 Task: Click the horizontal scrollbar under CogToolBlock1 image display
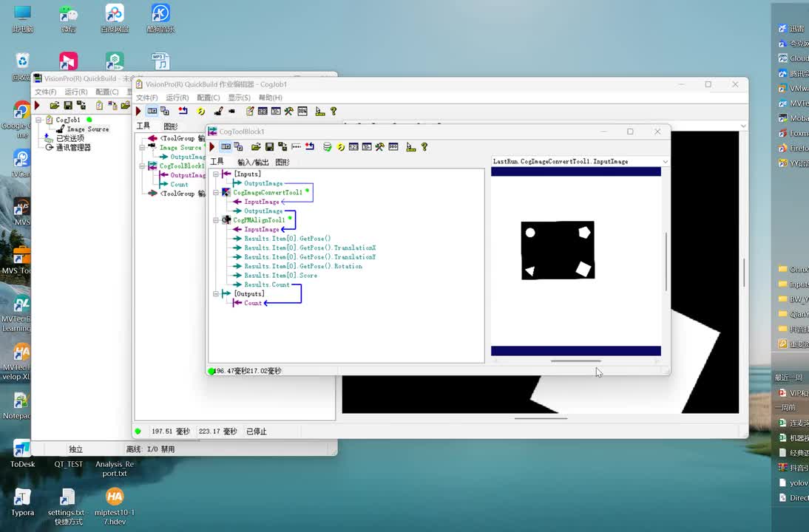(x=576, y=361)
